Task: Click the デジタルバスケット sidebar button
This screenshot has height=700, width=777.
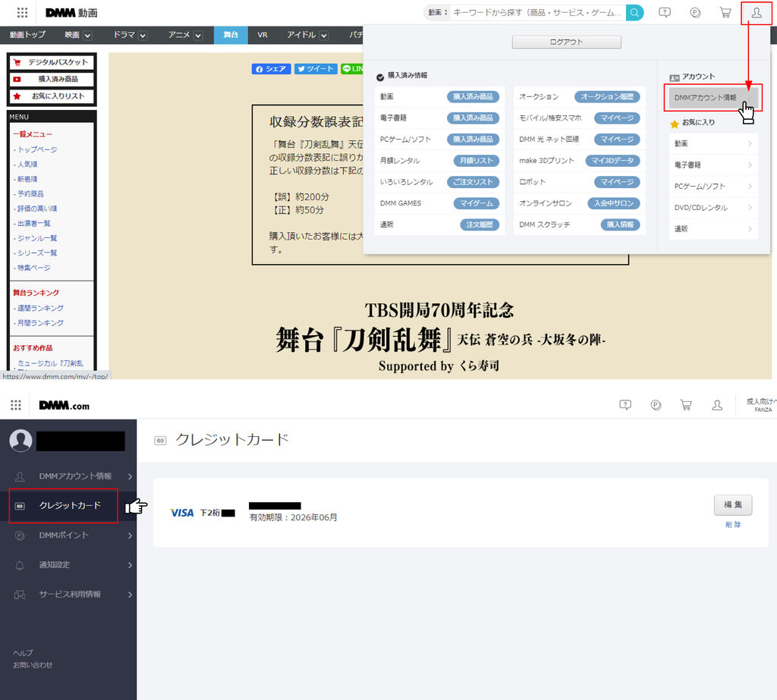Action: [x=52, y=62]
